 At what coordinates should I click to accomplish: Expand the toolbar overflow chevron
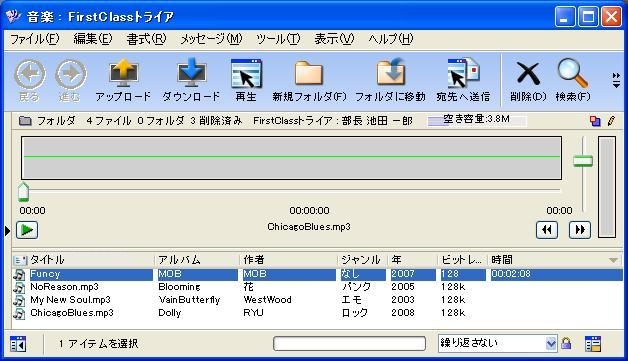point(616,80)
